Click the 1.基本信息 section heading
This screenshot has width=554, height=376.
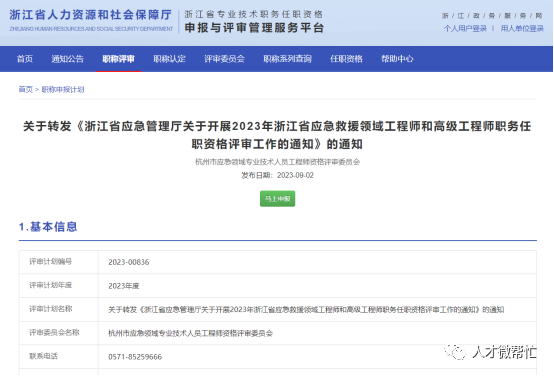pyautogui.click(x=48, y=227)
